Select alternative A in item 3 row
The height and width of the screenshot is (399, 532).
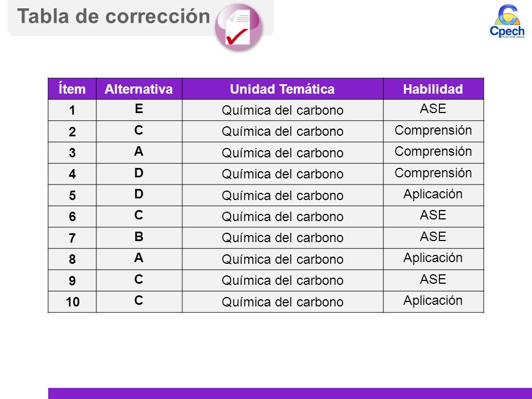tap(139, 153)
